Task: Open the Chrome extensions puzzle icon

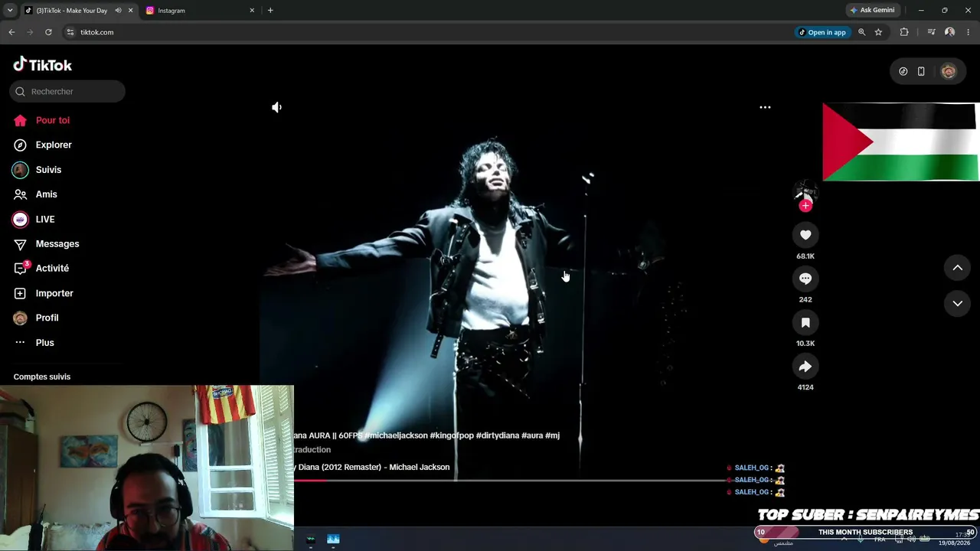Action: pos(904,32)
